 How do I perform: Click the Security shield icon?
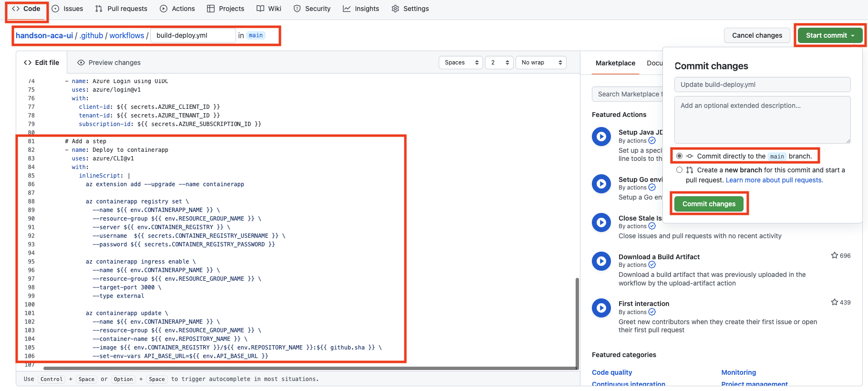(x=297, y=9)
